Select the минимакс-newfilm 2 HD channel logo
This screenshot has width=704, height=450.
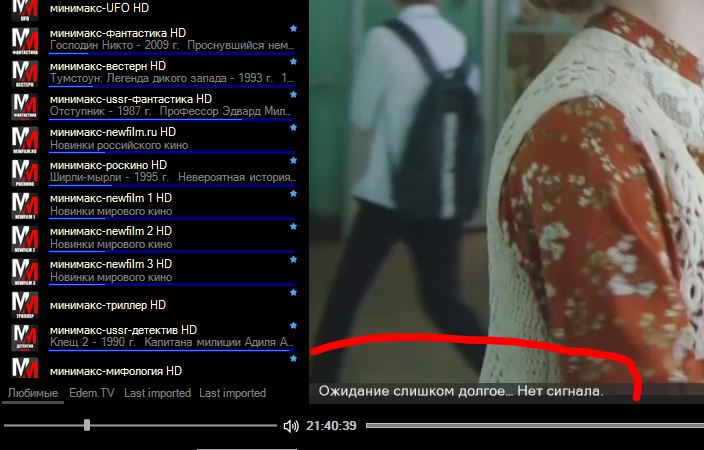[x=25, y=239]
